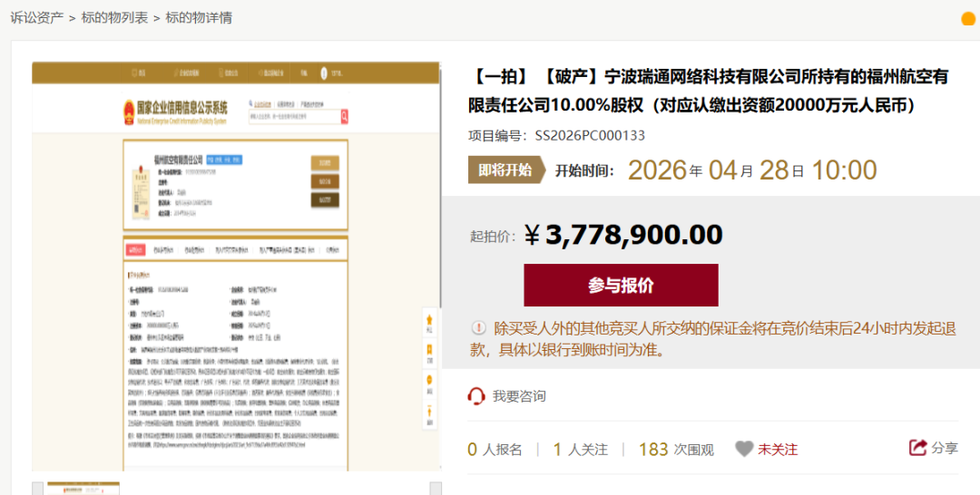Click the share arrow icon
980x495 pixels.
[917, 448]
